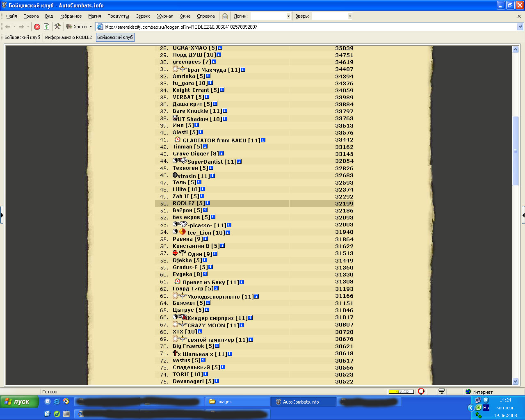Open player -picasso- [11] link
The width and height of the screenshot is (525, 420).
(207, 225)
